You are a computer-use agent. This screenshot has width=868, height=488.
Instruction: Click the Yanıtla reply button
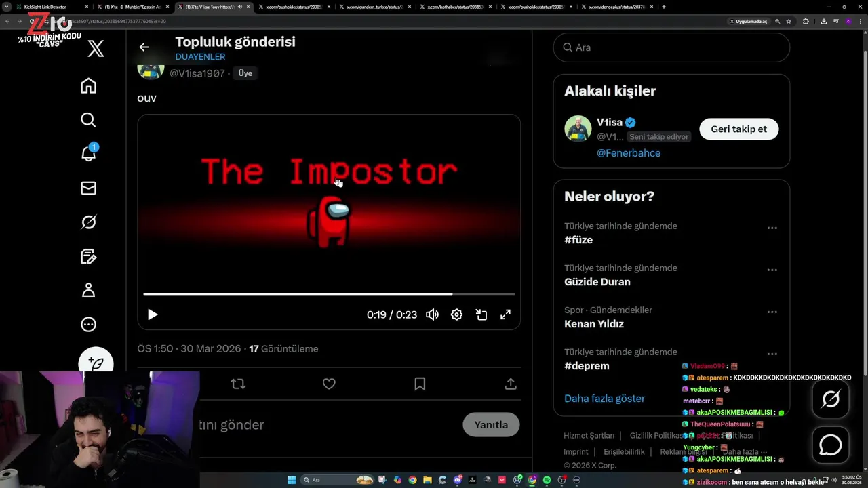(x=491, y=425)
